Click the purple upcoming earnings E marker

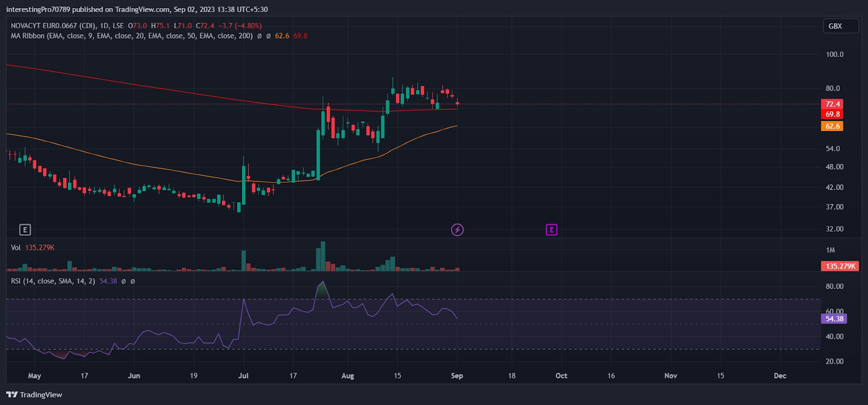(x=551, y=230)
